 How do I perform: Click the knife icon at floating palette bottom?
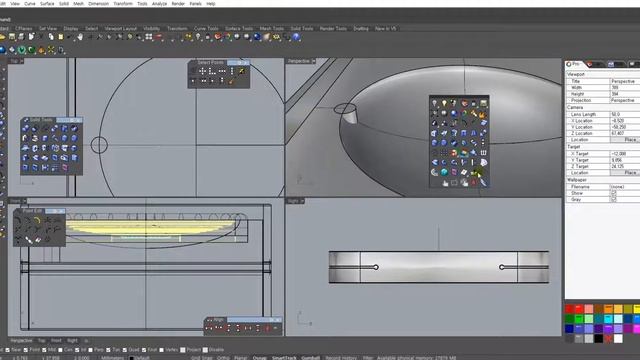pyautogui.click(x=483, y=183)
